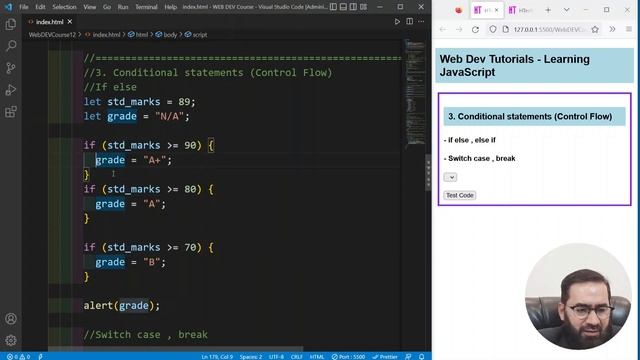This screenshot has width=640, height=360.
Task: Open the Extensions view
Action: coord(11,111)
